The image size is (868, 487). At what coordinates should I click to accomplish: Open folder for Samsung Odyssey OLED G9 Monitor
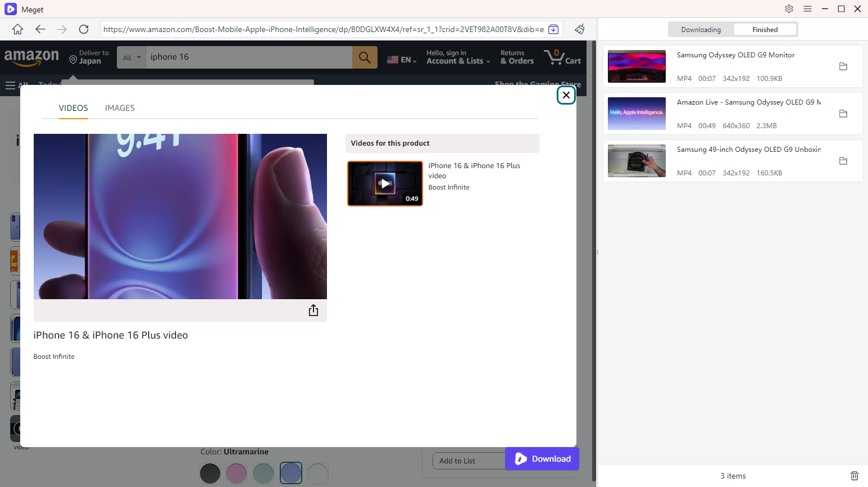tap(843, 66)
